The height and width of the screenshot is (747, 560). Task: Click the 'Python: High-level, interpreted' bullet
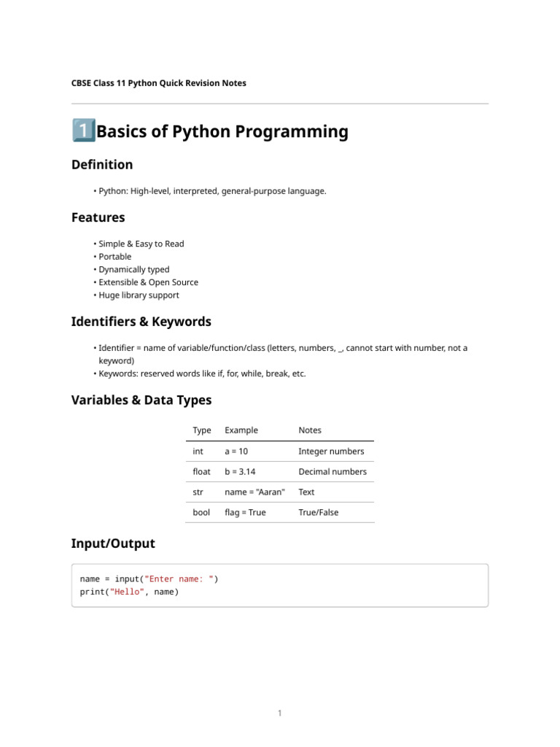(212, 191)
